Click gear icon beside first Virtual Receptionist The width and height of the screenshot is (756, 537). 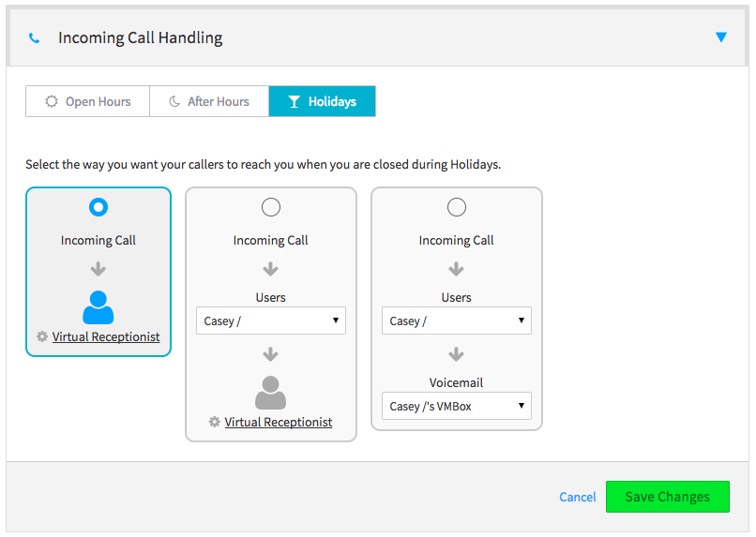tap(42, 336)
